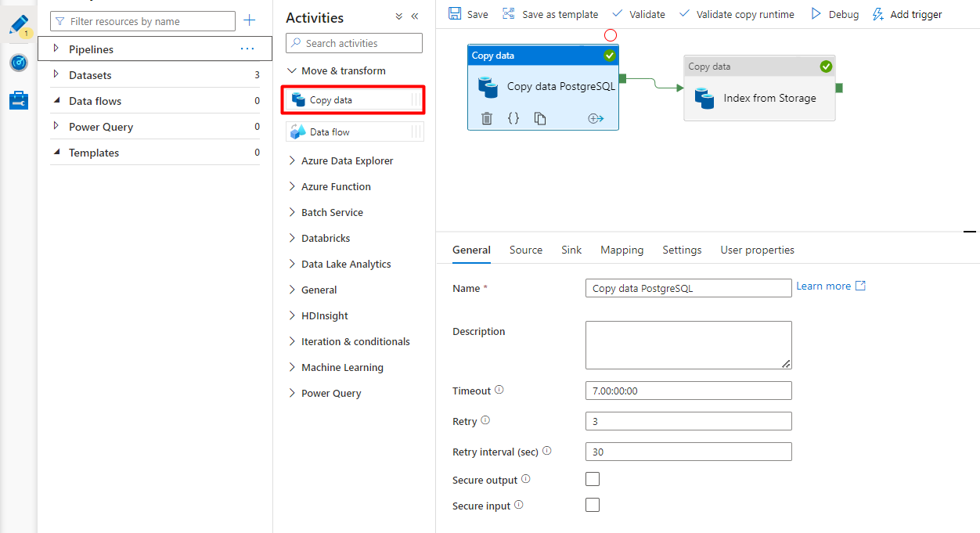Click green checkmark on Index from Storage
Viewport: 980px width, 533px height.
coord(826,67)
